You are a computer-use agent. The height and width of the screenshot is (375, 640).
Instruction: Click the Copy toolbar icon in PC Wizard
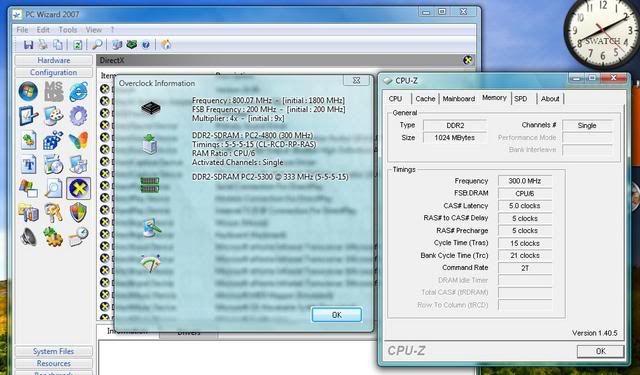58,44
